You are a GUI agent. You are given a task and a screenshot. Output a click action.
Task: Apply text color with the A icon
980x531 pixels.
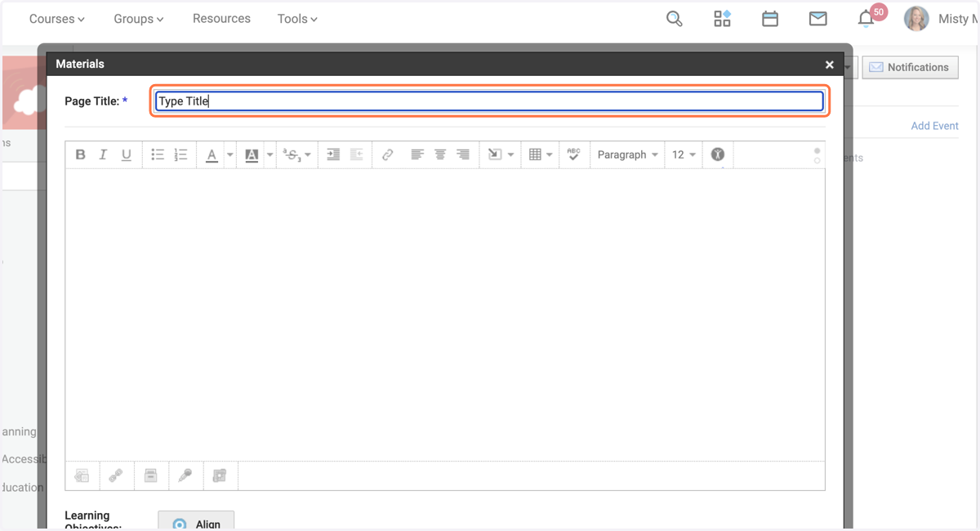(212, 154)
